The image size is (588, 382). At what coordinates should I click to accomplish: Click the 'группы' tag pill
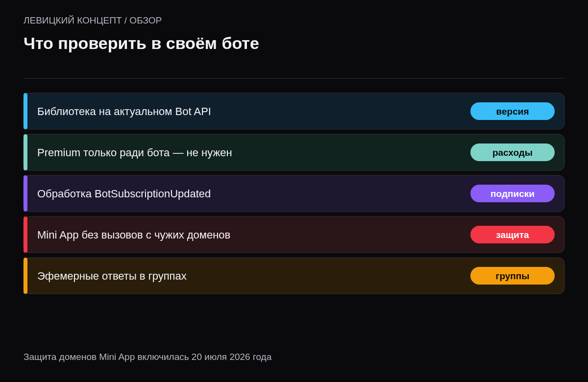click(513, 276)
